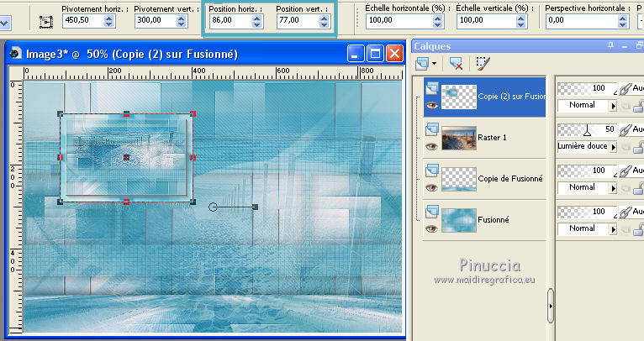Click the palette collapse arrow on splitter
This screenshot has width=644, height=341.
[x=551, y=306]
